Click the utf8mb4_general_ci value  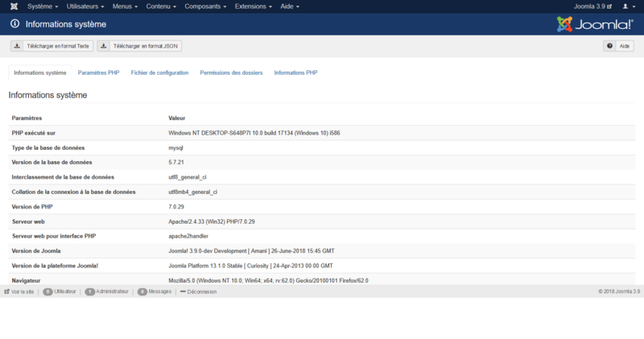192,192
